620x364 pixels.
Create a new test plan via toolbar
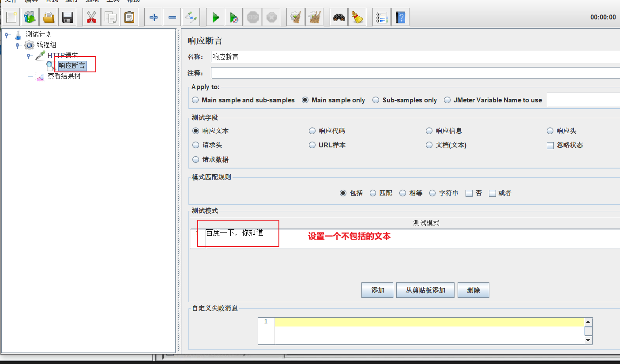[x=11, y=18]
